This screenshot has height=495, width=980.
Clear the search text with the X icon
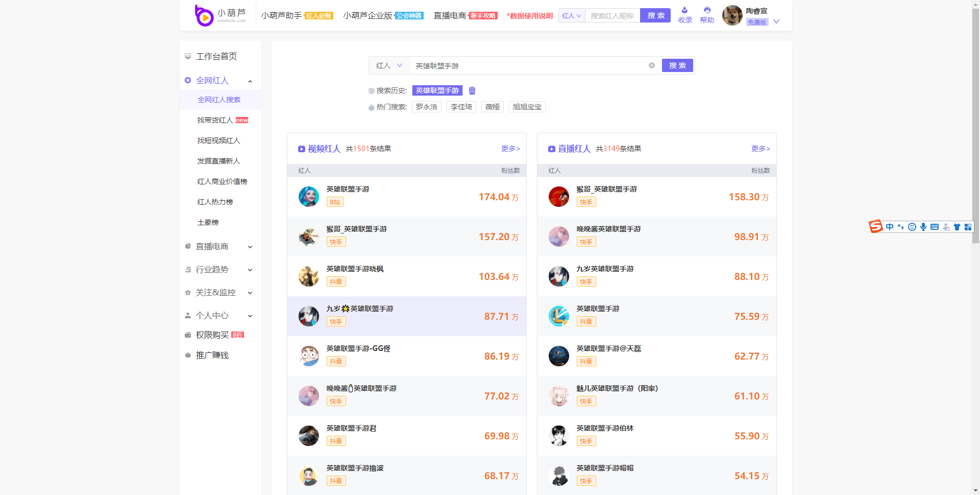(x=651, y=65)
